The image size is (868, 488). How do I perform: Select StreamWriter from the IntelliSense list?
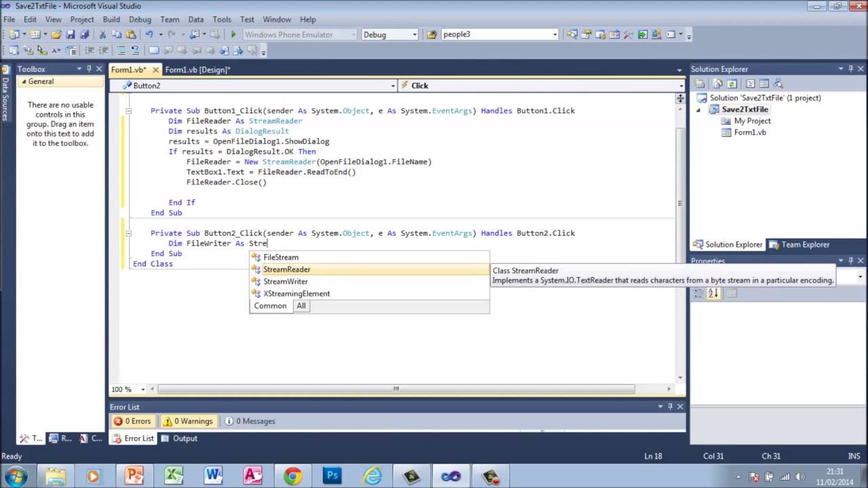click(285, 281)
